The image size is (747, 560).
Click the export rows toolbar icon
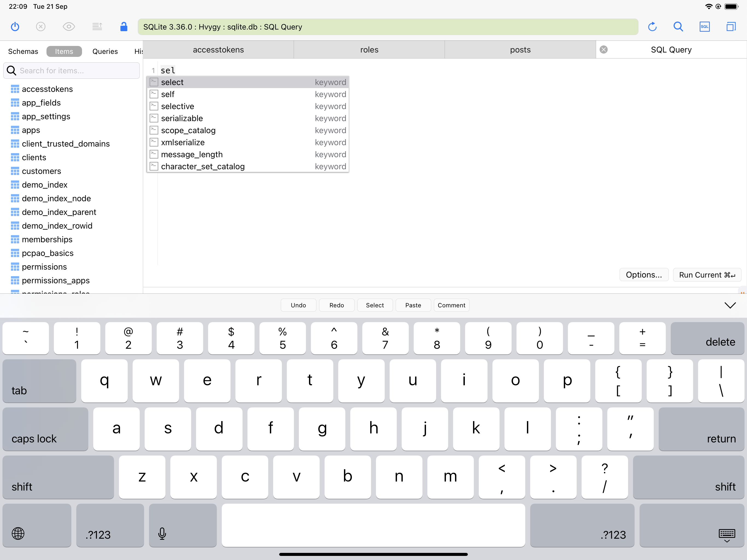coord(97,27)
